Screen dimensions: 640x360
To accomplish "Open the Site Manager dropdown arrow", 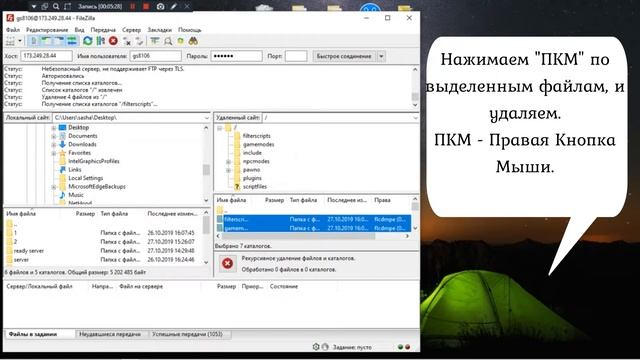I will click(20, 41).
